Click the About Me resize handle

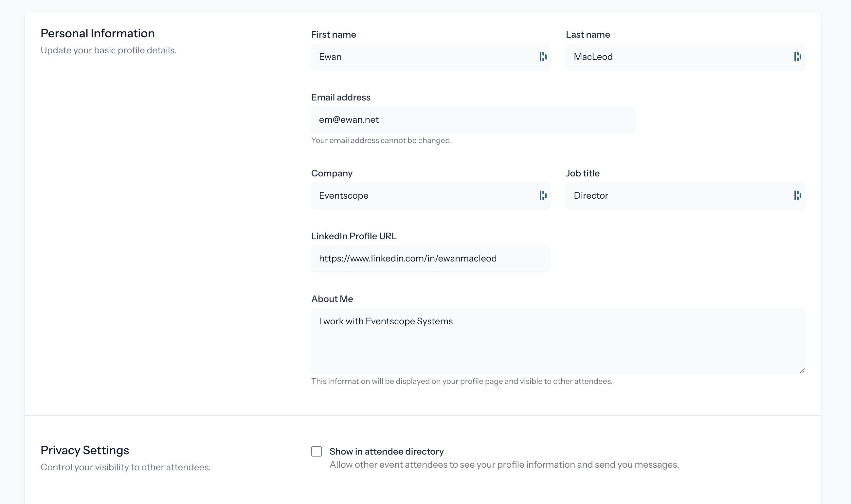(x=803, y=371)
